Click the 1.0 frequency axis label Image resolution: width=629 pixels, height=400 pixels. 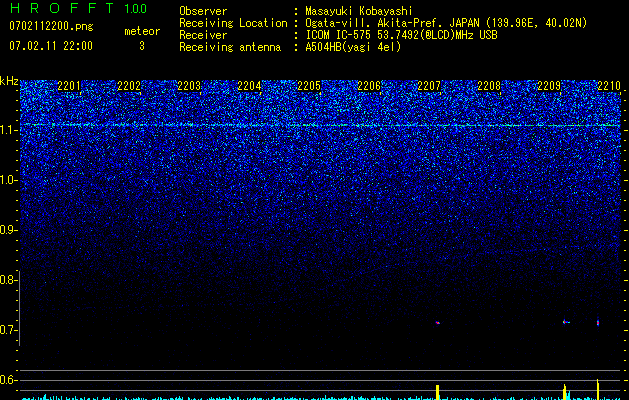(x=8, y=180)
